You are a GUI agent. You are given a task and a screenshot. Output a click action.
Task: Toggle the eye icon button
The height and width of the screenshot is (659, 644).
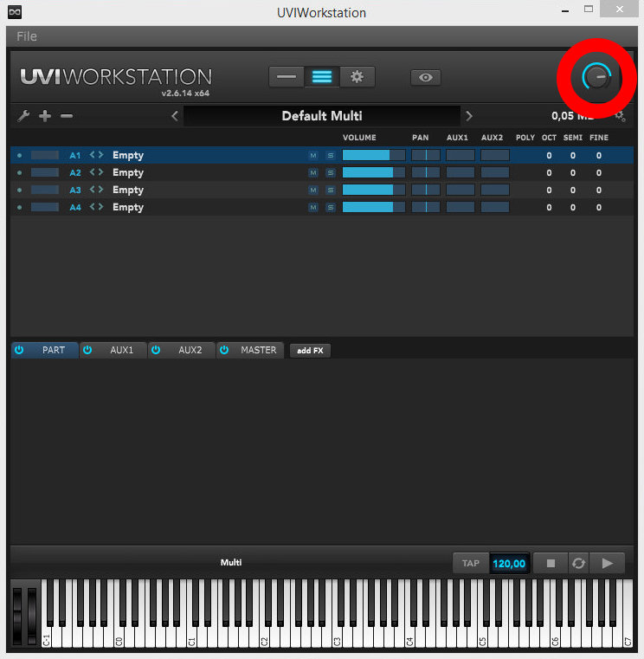[426, 77]
